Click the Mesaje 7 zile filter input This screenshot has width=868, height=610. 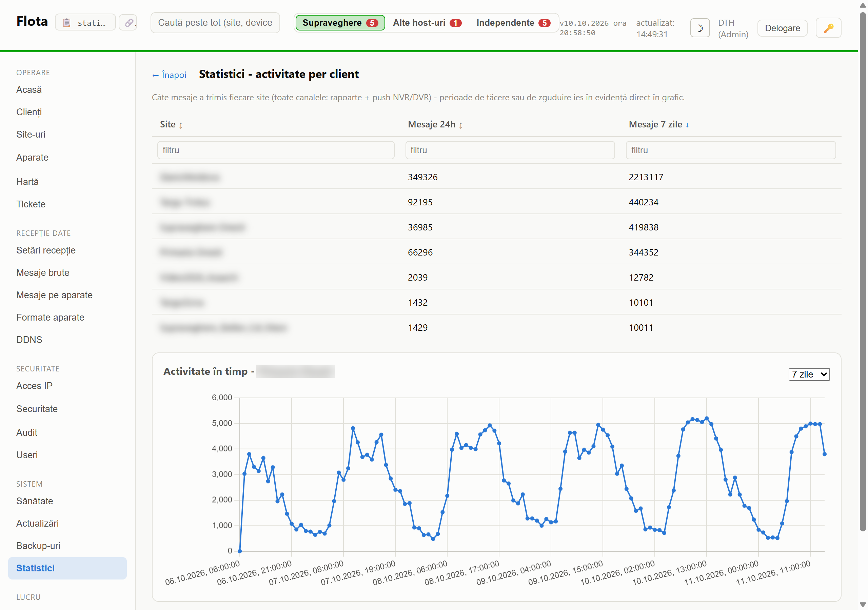coord(730,150)
